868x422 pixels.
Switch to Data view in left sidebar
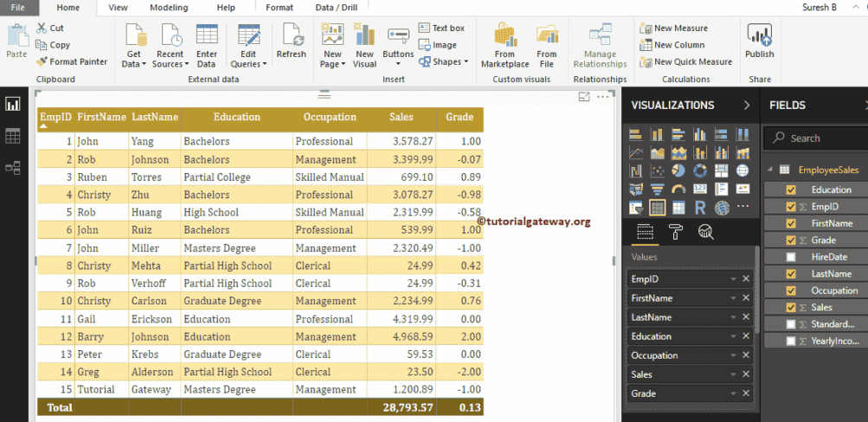[x=13, y=136]
